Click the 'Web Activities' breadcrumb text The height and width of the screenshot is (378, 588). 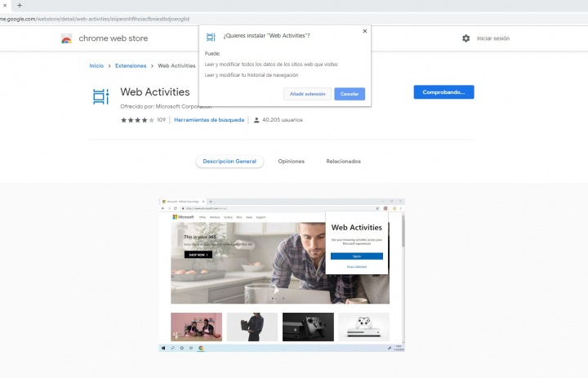pyautogui.click(x=176, y=65)
